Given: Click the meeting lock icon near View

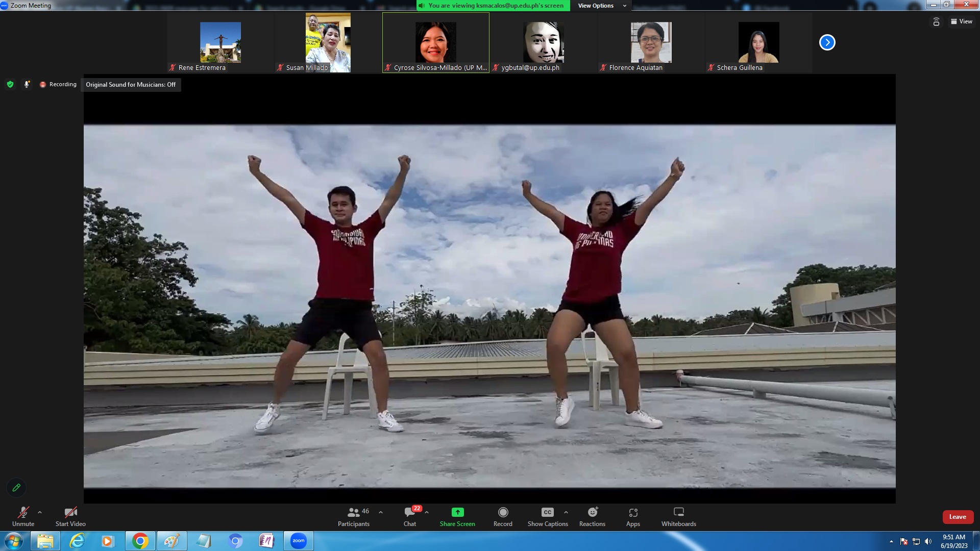Looking at the screenshot, I should pyautogui.click(x=936, y=21).
